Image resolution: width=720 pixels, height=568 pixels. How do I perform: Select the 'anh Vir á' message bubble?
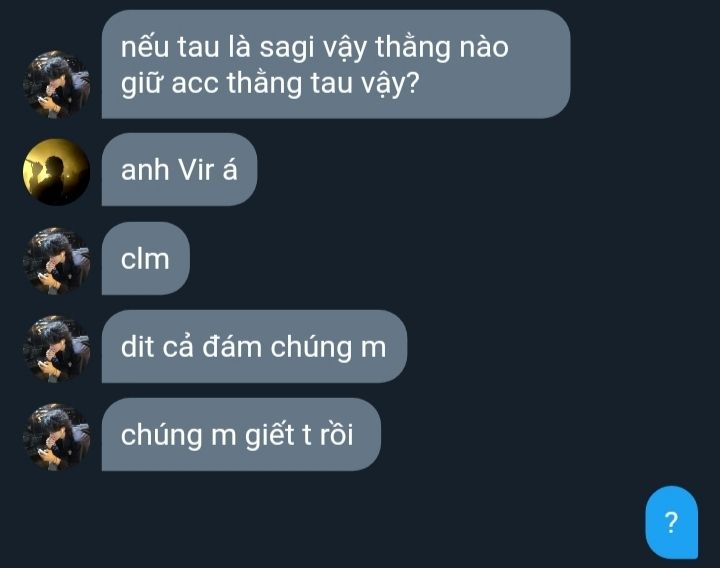pos(179,169)
